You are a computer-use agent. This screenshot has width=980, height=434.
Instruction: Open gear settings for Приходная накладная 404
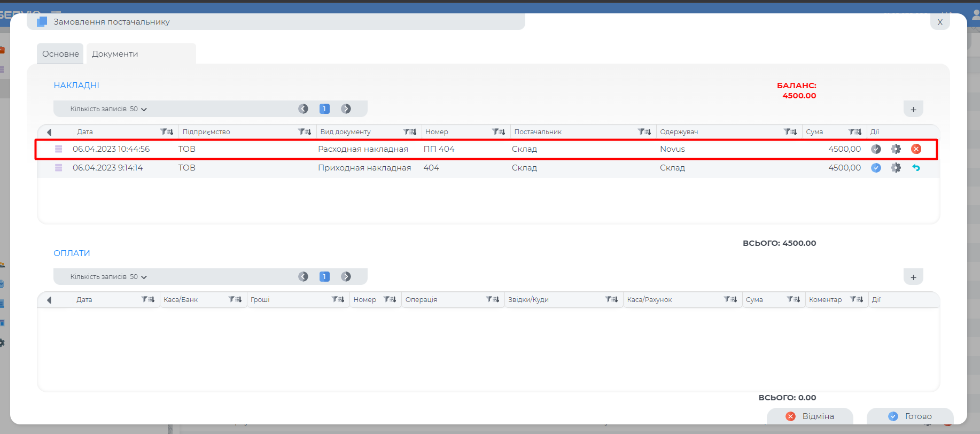[896, 168]
